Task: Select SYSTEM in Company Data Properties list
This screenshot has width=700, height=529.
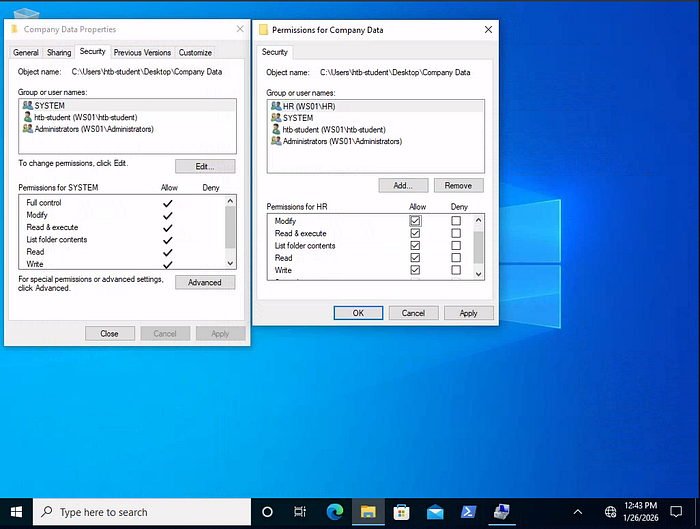Action: [127, 105]
